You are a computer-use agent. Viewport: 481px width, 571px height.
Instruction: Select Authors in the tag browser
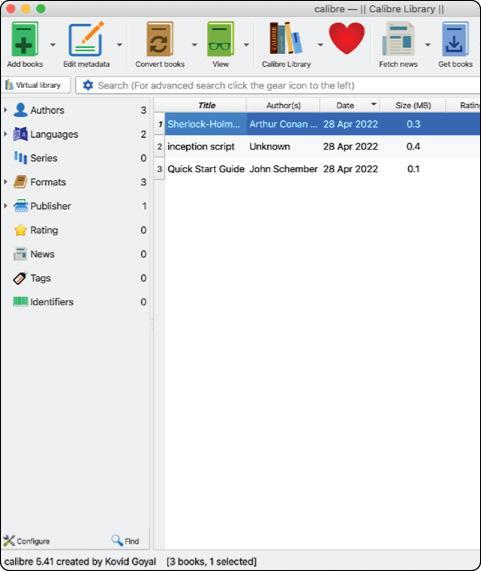(47, 110)
